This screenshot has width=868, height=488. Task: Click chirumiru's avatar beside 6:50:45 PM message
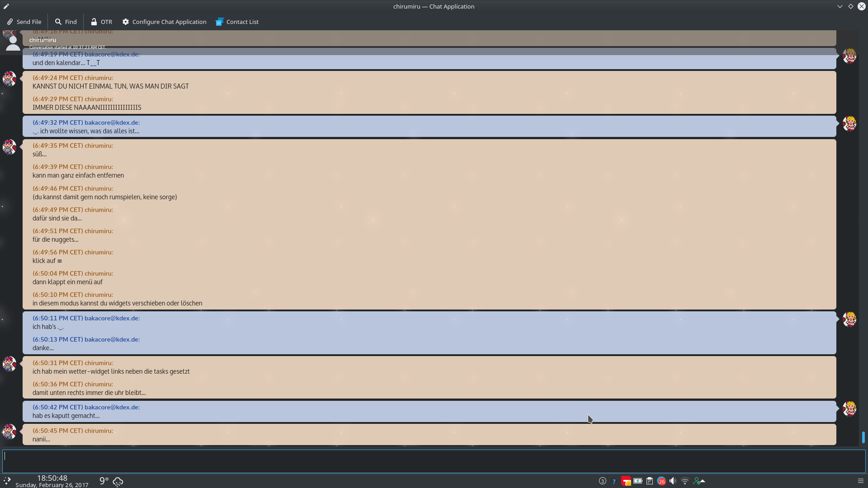coord(9,432)
